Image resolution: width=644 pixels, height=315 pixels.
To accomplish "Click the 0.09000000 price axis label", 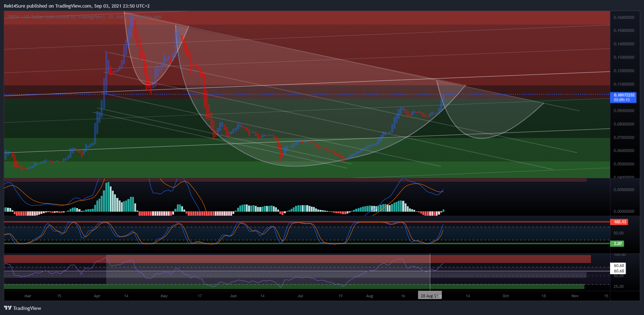I will pos(624,111).
